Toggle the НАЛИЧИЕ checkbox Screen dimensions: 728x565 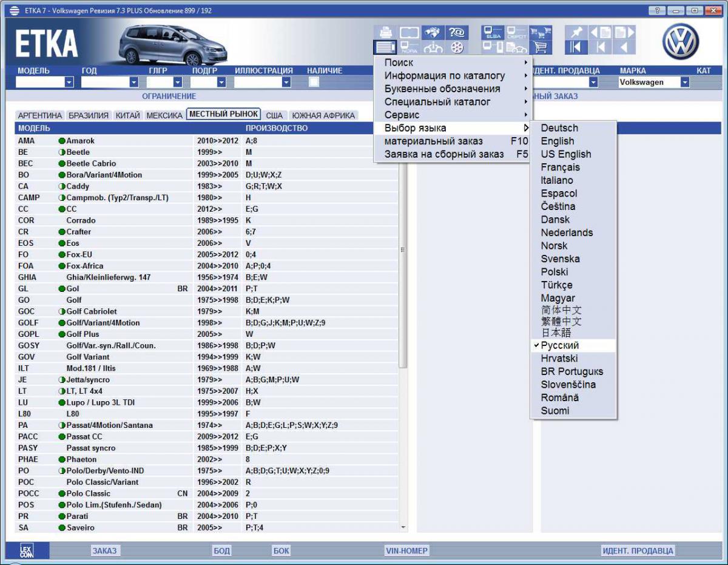[x=314, y=82]
